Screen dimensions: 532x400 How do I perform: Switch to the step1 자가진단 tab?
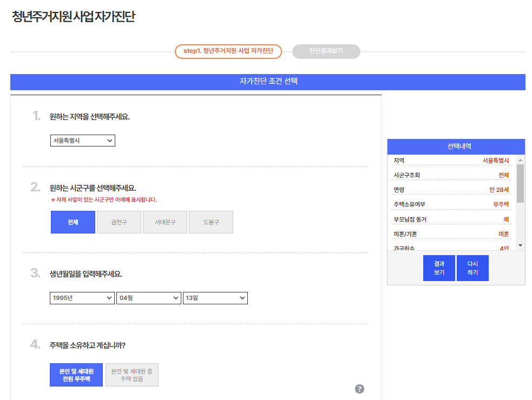pyautogui.click(x=228, y=51)
